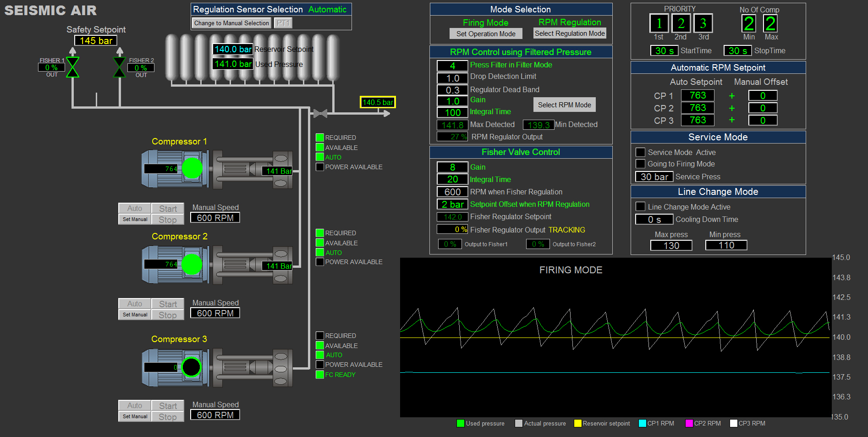Toggle Line Change Mode Active checkbox

[641, 207]
